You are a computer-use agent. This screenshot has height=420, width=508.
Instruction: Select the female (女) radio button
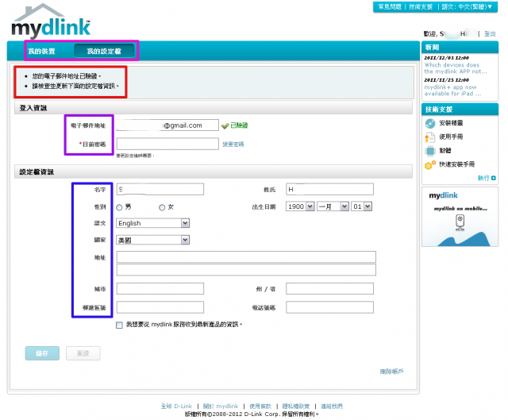(162, 207)
